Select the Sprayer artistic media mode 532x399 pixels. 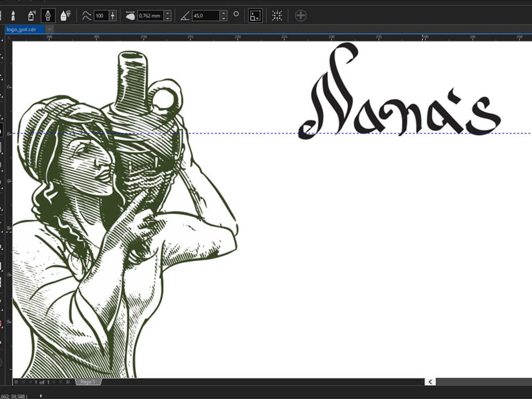click(x=31, y=15)
